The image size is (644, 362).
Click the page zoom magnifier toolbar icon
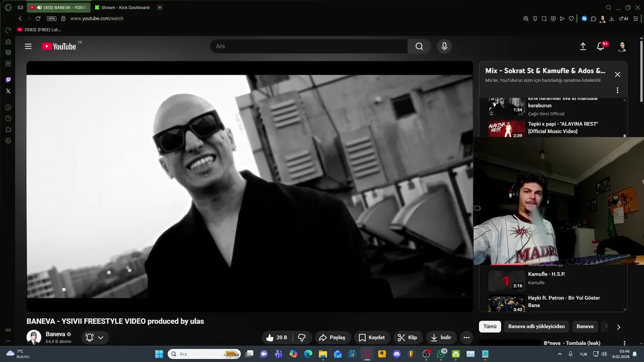526,19
